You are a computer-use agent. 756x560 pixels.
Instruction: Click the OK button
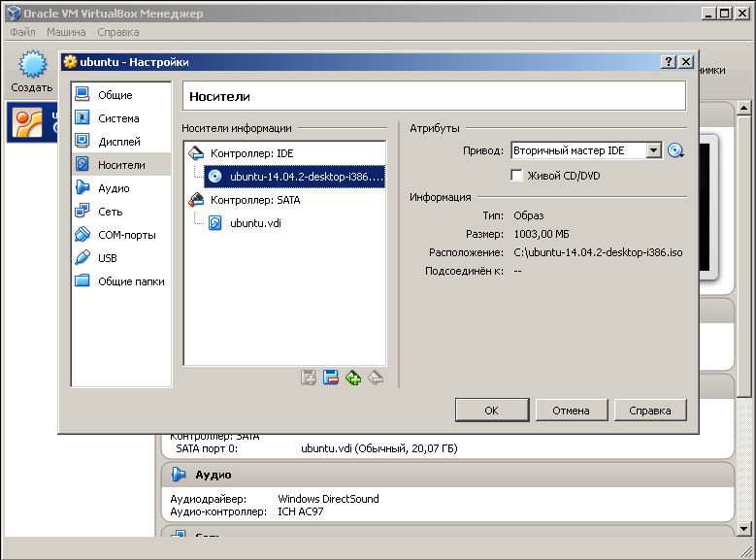click(x=492, y=411)
